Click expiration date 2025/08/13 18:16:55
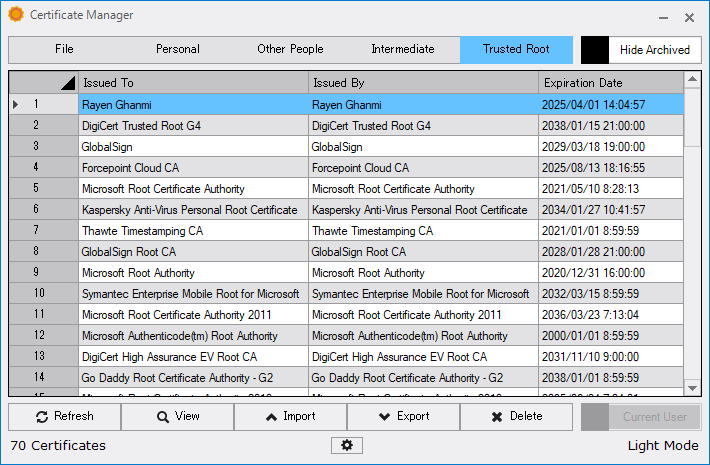Image resolution: width=710 pixels, height=465 pixels. click(611, 168)
